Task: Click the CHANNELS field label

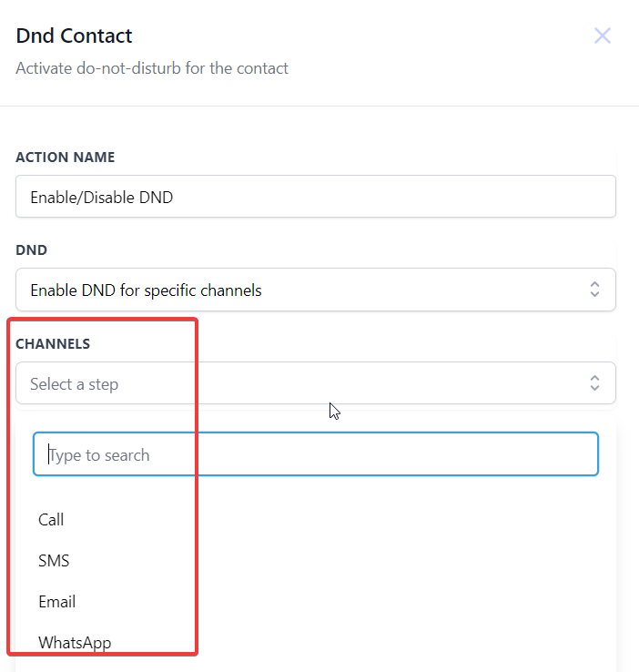Action: point(53,344)
